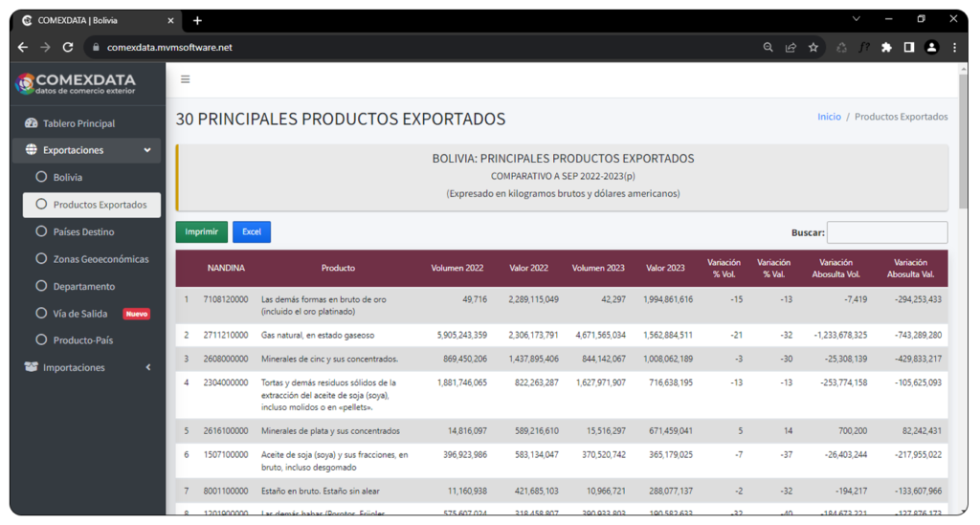Select Zonas Geoeconómicas sidebar option
Screen dimensions: 980x525
[x=100, y=259]
